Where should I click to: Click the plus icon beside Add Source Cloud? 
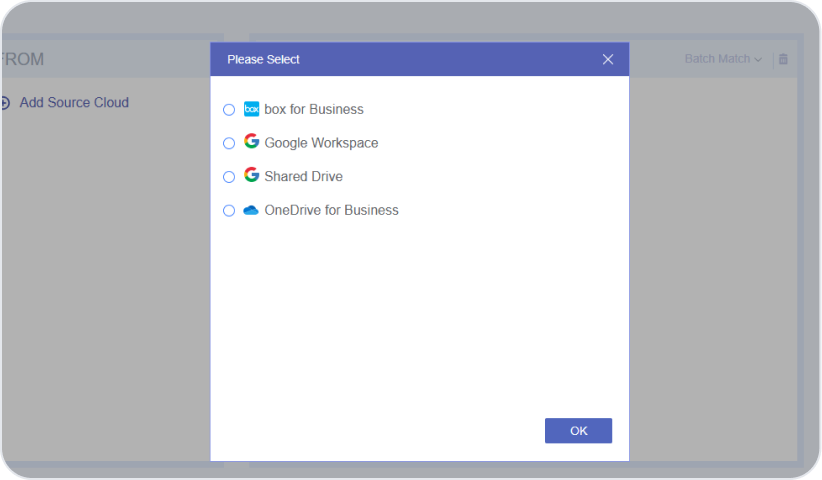[x=5, y=103]
